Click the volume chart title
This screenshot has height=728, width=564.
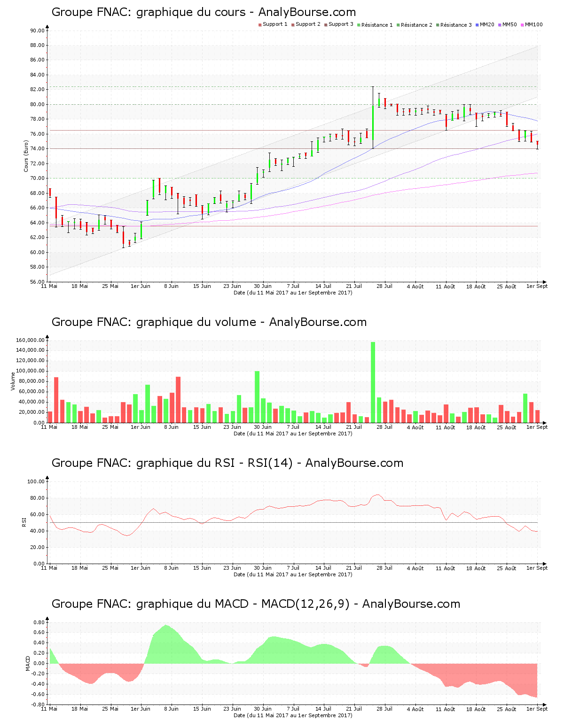click(x=209, y=322)
